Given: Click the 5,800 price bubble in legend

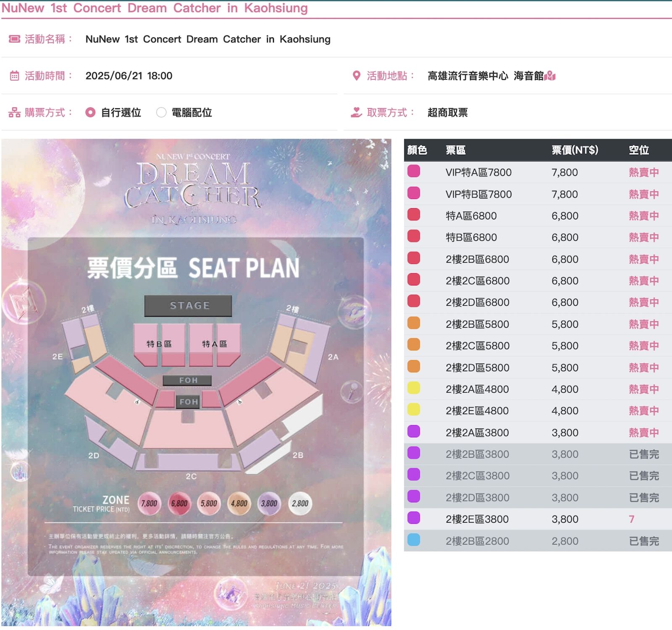Looking at the screenshot, I should [x=209, y=503].
